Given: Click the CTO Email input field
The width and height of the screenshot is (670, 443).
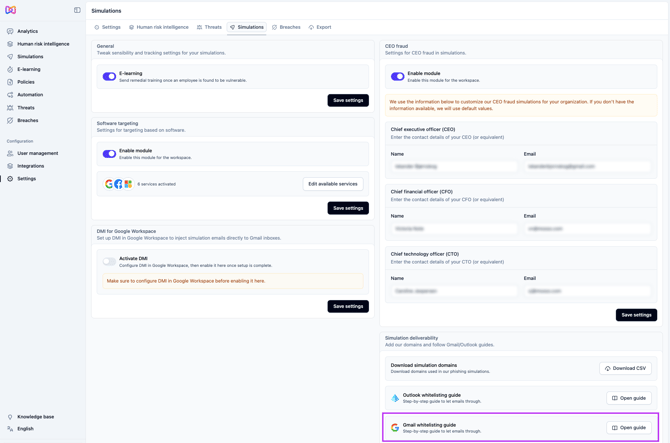Looking at the screenshot, I should [588, 291].
